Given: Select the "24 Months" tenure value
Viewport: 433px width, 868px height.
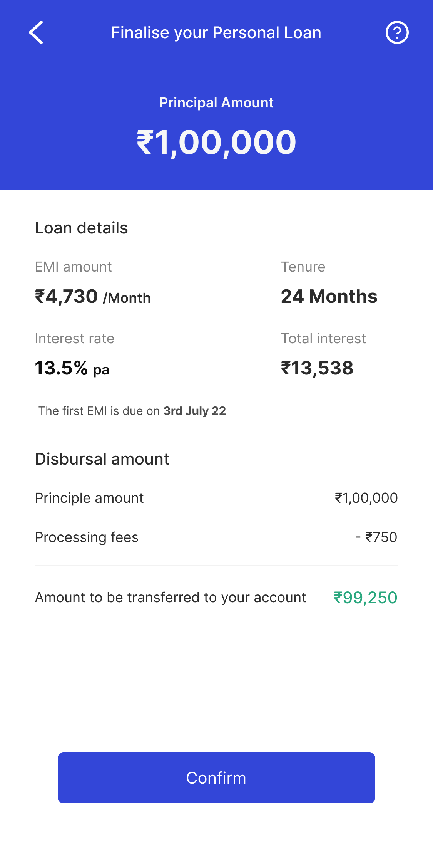Looking at the screenshot, I should click(x=329, y=297).
